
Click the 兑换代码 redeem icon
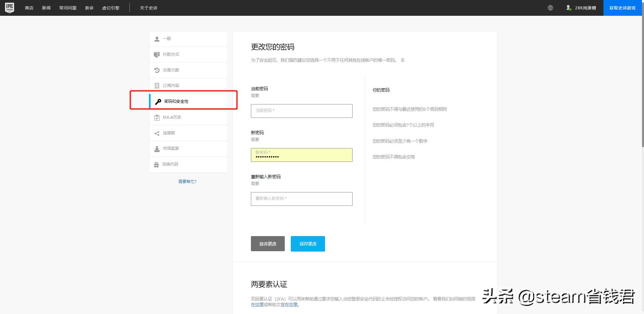point(156,164)
